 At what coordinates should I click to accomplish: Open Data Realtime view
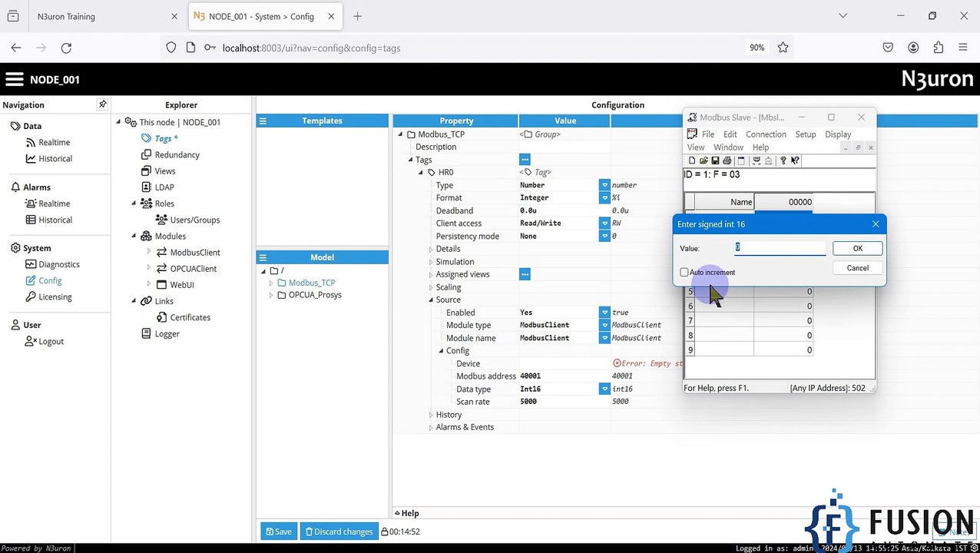[54, 142]
